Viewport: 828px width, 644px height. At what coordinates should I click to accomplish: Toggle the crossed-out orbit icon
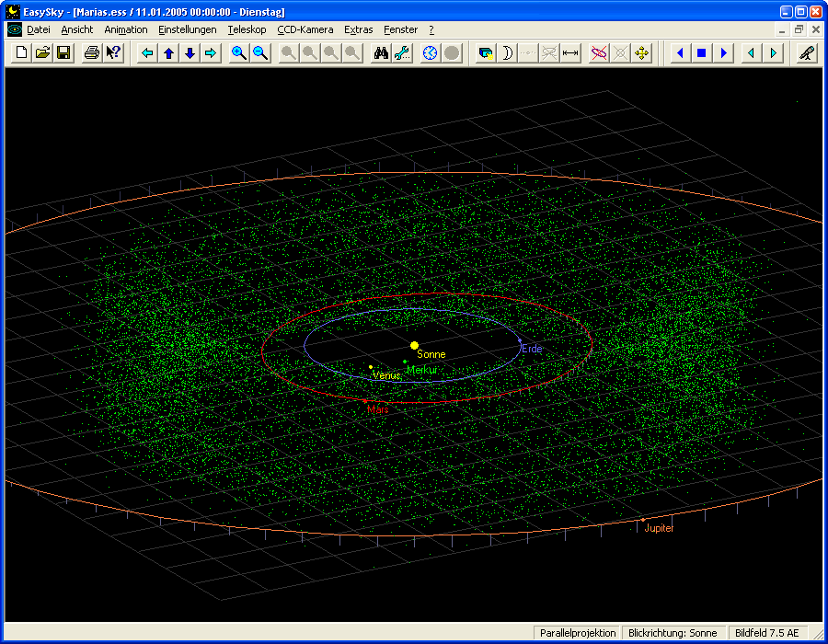599,53
